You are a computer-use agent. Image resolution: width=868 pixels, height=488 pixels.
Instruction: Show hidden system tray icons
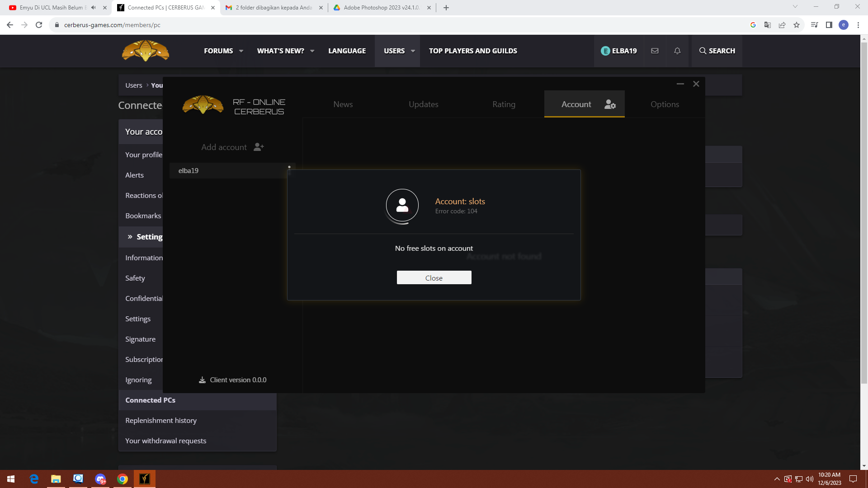777,479
